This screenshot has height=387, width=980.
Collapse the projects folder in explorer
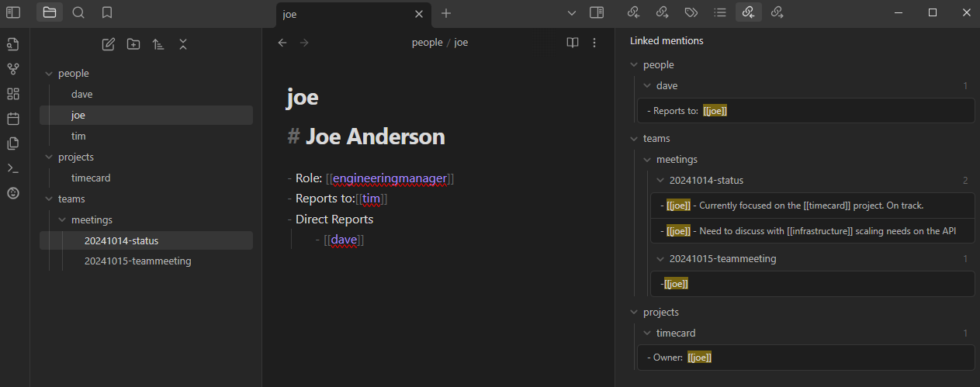pyautogui.click(x=48, y=157)
